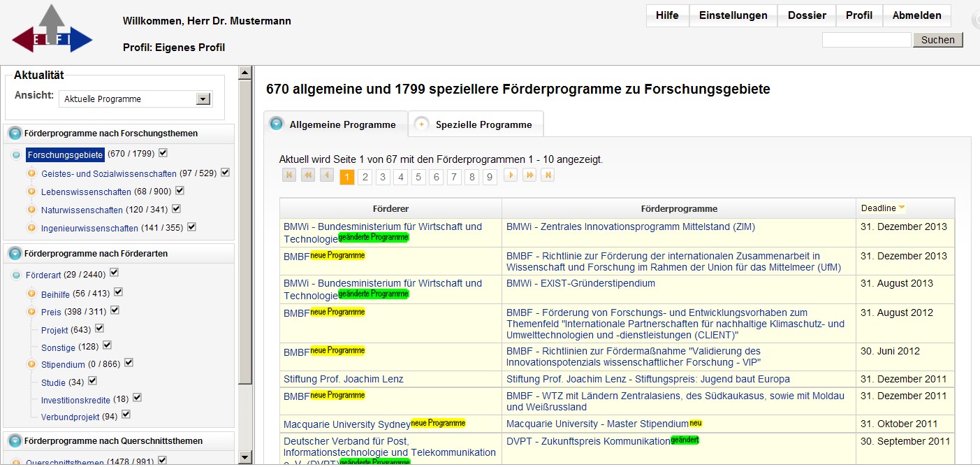
Task: Go to the next results page
Action: click(511, 175)
